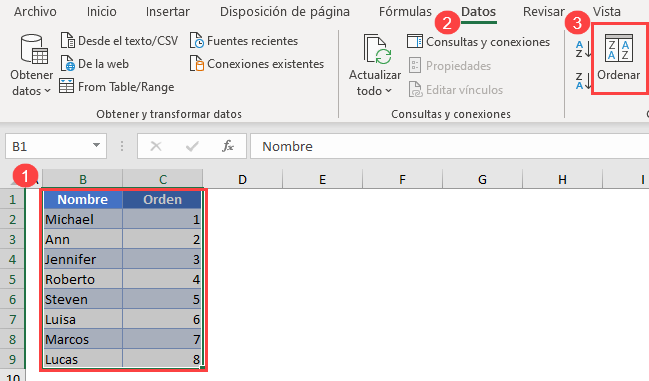The width and height of the screenshot is (649, 381).
Task: Select column E header
Action: pyautogui.click(x=322, y=180)
